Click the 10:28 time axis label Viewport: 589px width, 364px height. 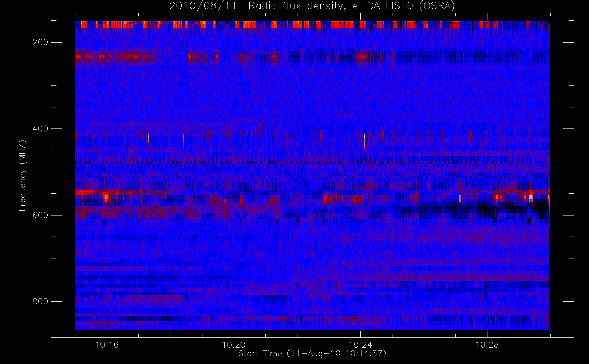487,345
